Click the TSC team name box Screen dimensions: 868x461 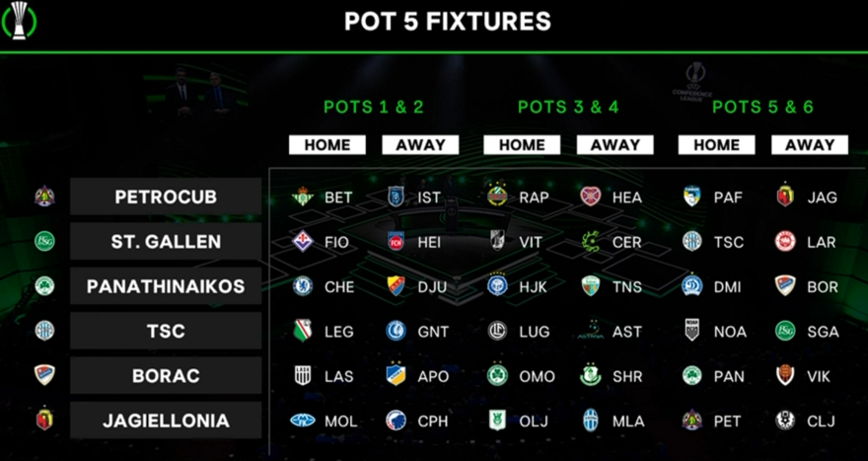click(166, 331)
